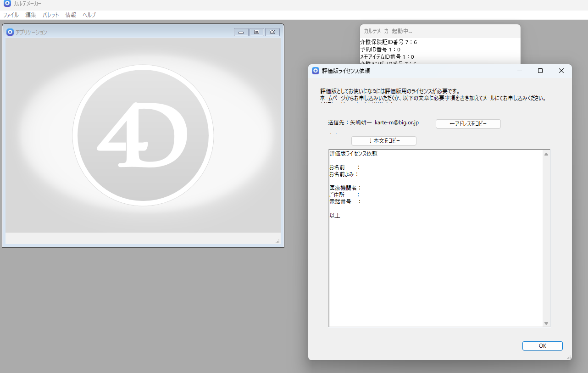Close the 評価版ライセンス依頼 dialog
Image resolution: width=588 pixels, height=373 pixels.
tap(561, 71)
